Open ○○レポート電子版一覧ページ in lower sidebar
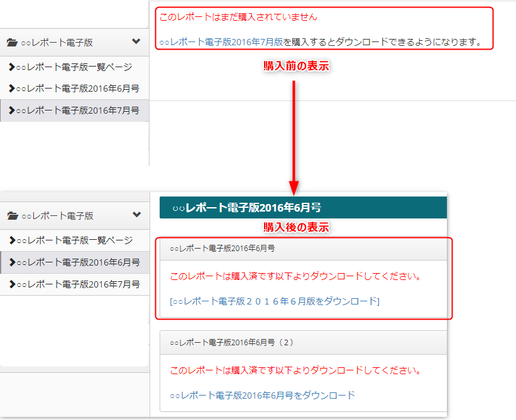The height and width of the screenshot is (420, 516). tap(75, 240)
